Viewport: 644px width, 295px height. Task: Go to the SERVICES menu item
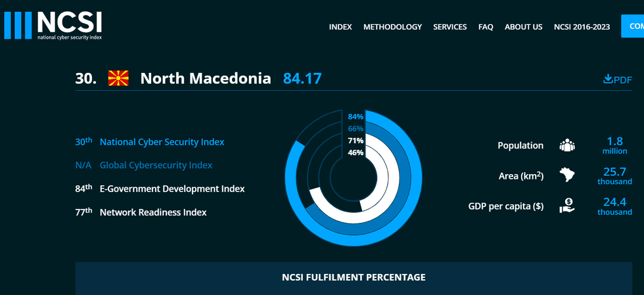pos(450,27)
